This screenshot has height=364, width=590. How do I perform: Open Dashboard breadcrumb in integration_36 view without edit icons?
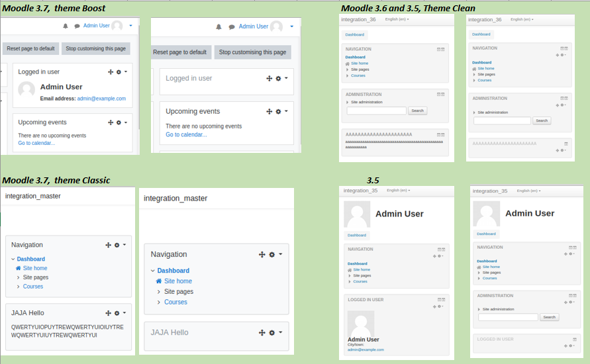pos(355,34)
